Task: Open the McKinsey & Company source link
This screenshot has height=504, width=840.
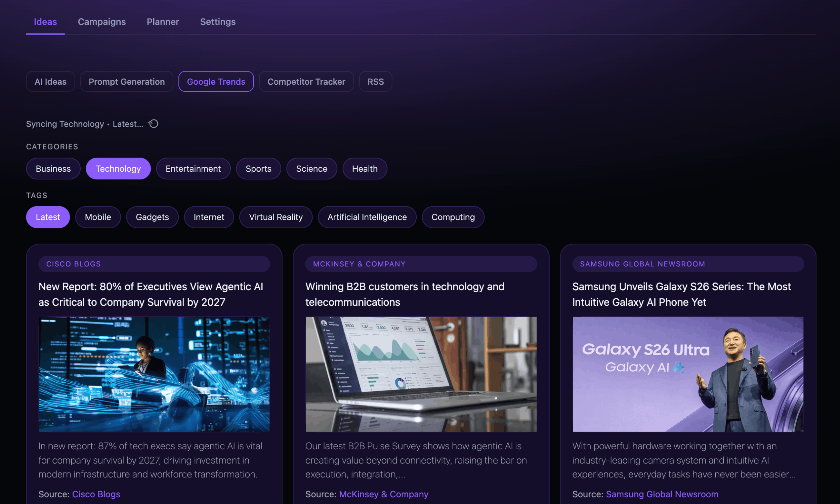Action: pos(384,494)
